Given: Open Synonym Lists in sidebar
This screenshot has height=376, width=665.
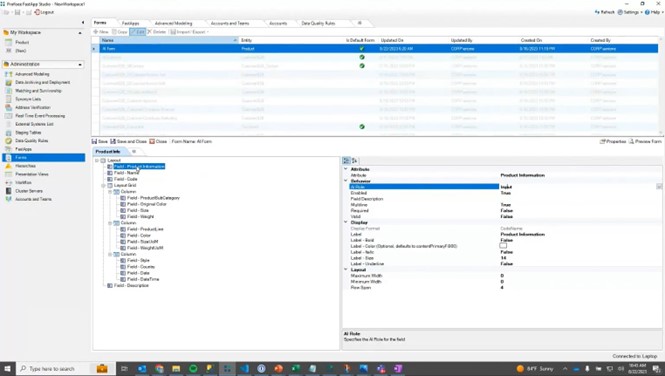Looking at the screenshot, I should [x=28, y=99].
